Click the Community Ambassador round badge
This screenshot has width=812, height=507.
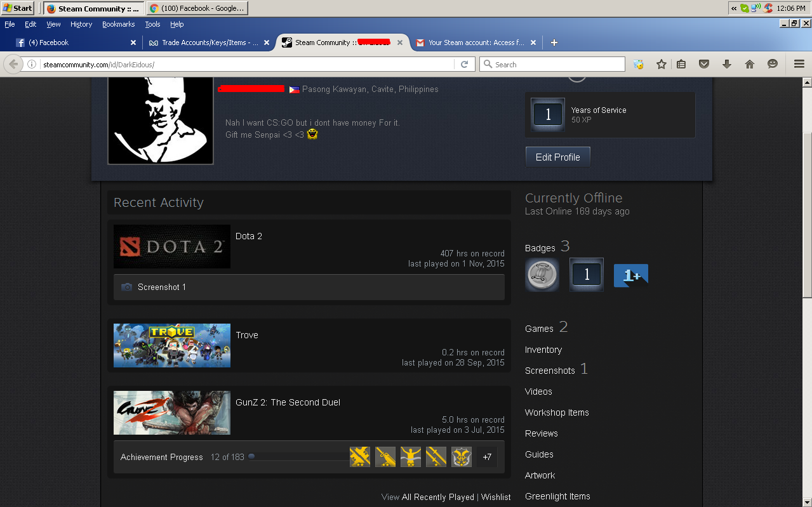pyautogui.click(x=542, y=275)
